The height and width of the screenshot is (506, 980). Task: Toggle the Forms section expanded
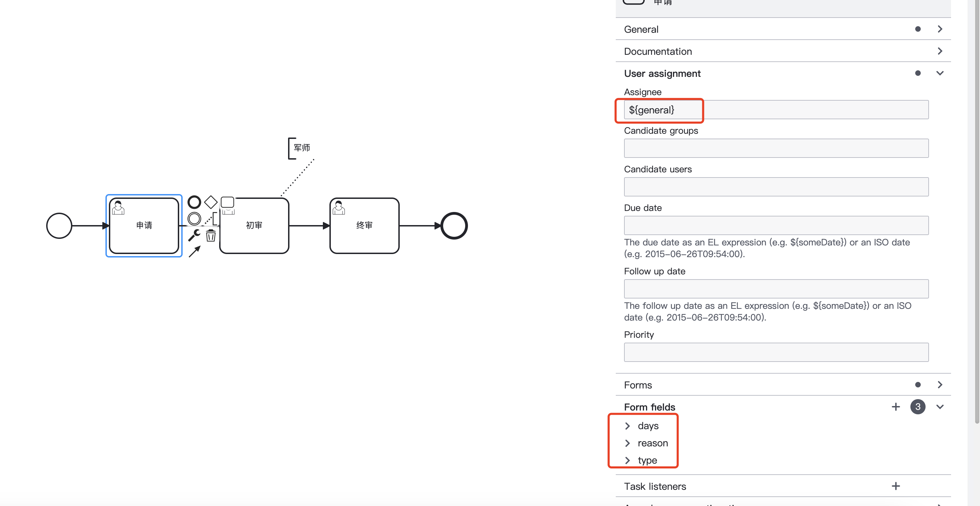click(941, 384)
